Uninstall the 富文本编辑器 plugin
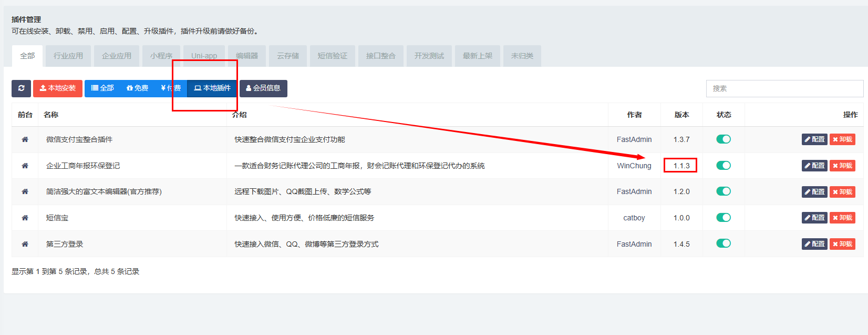Screen dimensions: 868x335 point(842,192)
